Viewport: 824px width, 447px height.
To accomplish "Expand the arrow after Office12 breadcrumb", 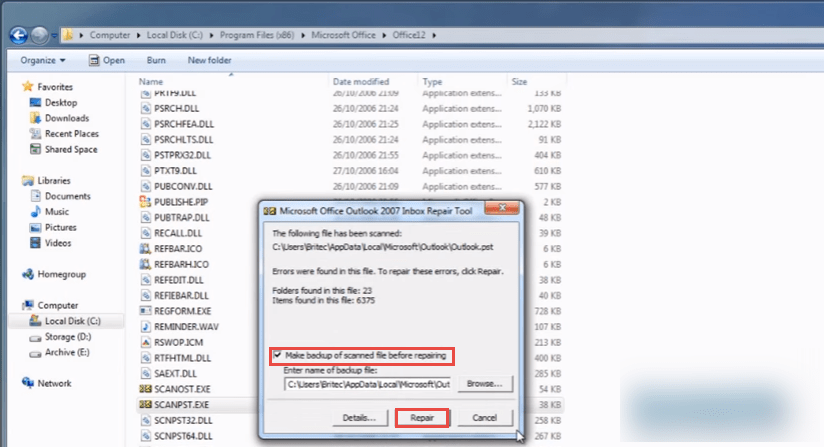I will point(434,35).
